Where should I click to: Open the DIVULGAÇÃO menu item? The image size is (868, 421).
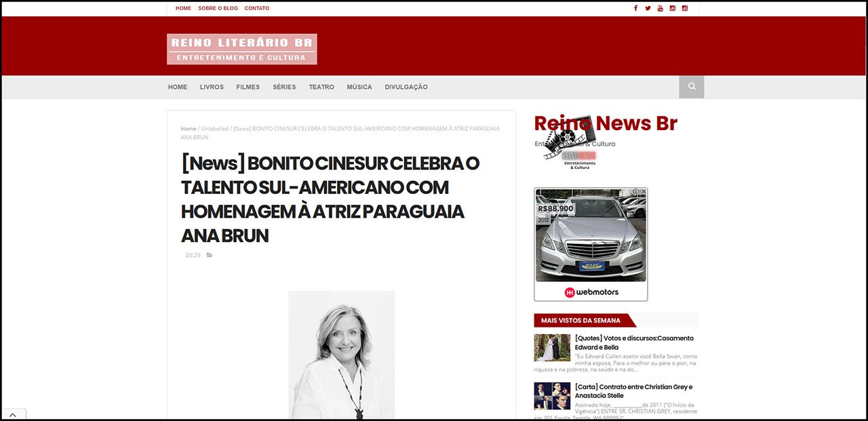406,87
